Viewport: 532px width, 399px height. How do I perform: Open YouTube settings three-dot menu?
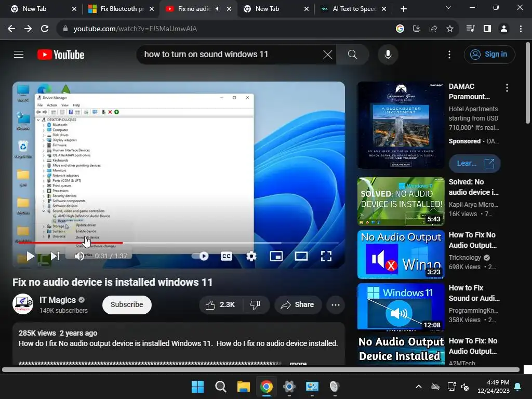(x=449, y=54)
